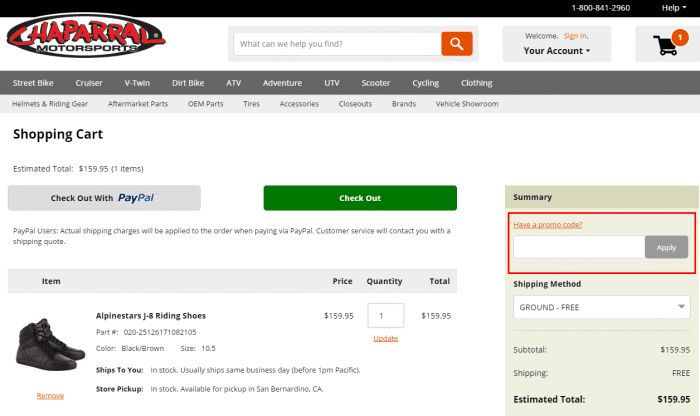
Task: Go to the Closeouts section
Action: point(355,104)
